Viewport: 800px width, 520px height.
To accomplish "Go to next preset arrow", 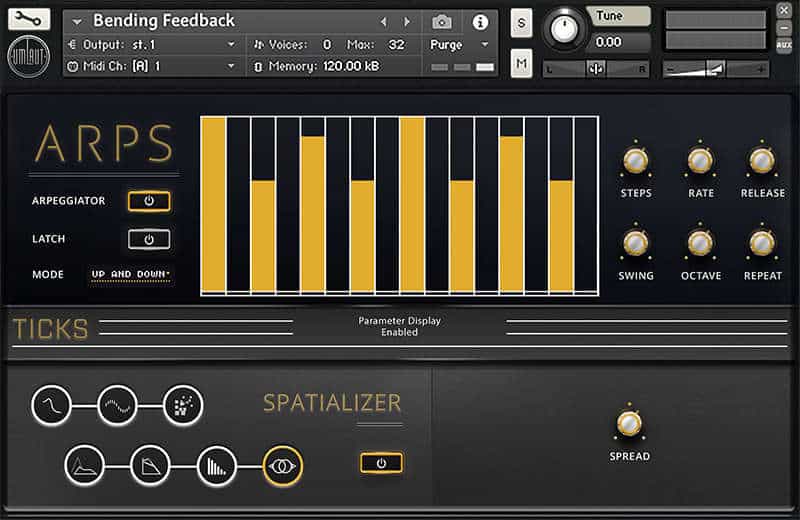I will tap(407, 22).
